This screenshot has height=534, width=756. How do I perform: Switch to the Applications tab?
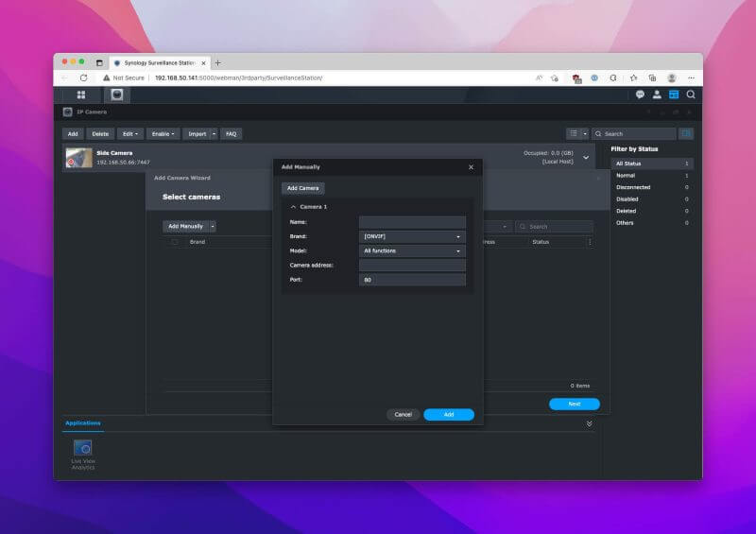click(83, 423)
